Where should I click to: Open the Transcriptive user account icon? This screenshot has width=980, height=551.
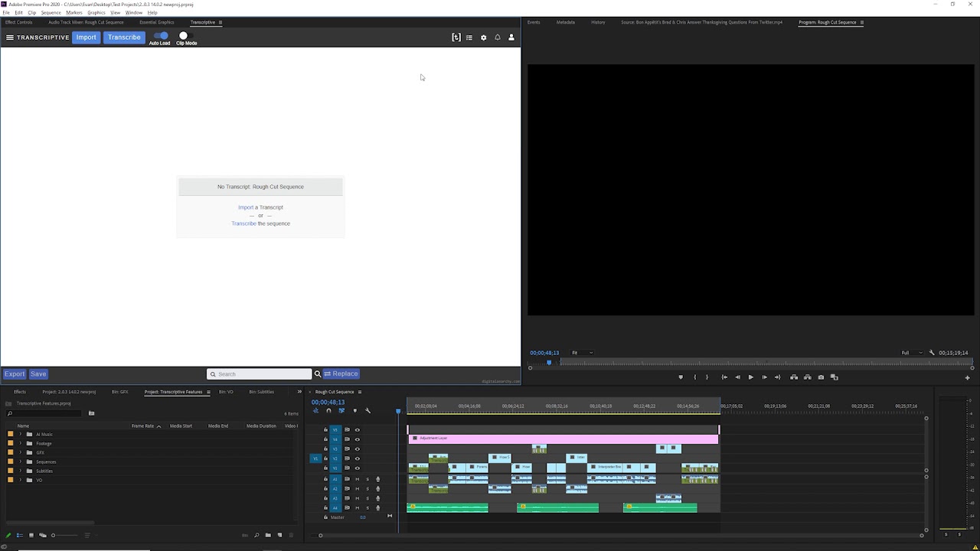pos(511,37)
